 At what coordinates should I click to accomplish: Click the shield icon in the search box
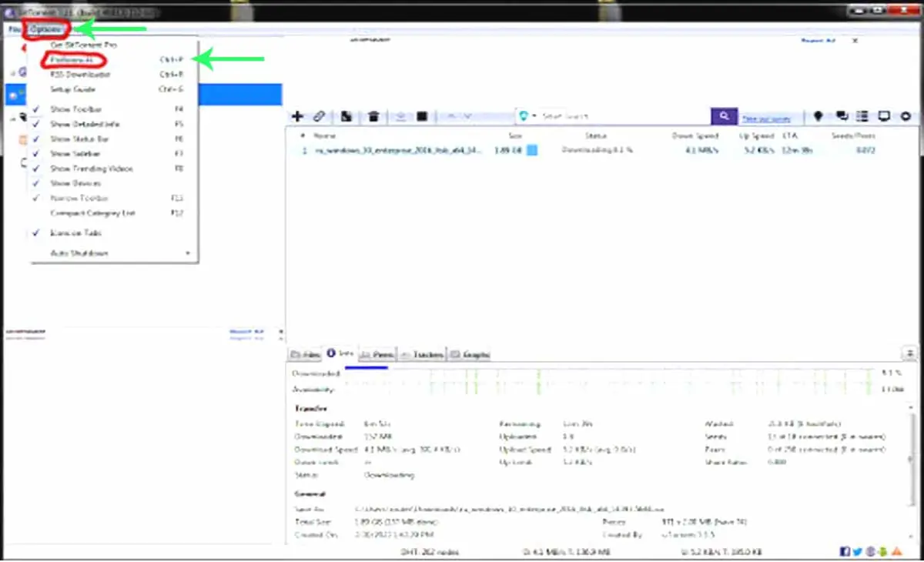coord(524,115)
